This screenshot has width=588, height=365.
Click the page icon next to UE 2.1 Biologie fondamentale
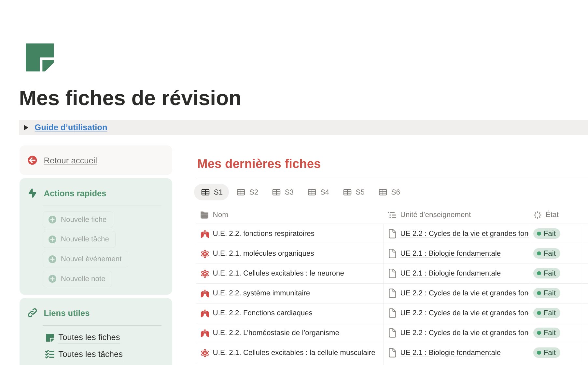392,253
